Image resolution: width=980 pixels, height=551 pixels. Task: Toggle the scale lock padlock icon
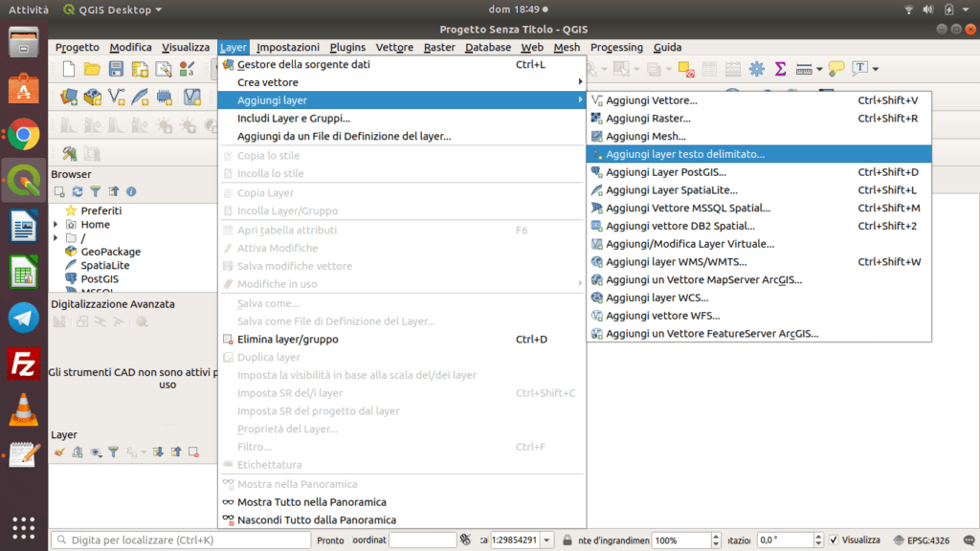tap(568, 540)
